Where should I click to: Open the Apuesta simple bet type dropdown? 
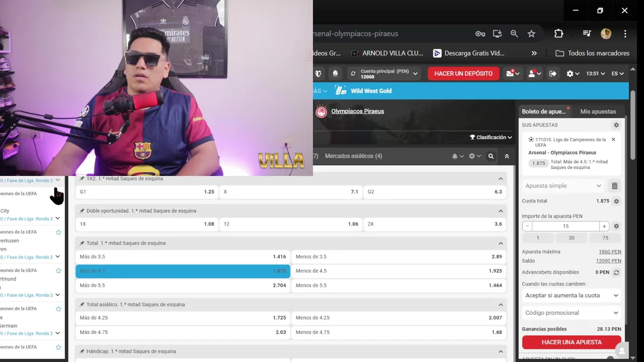(563, 186)
